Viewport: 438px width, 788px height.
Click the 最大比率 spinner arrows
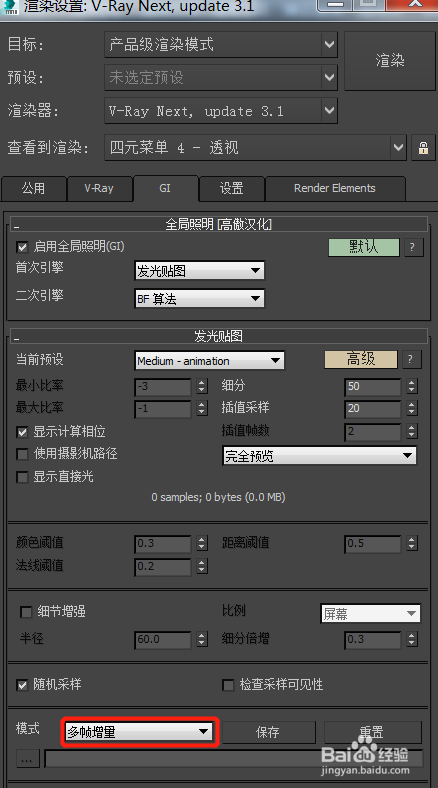click(x=202, y=409)
